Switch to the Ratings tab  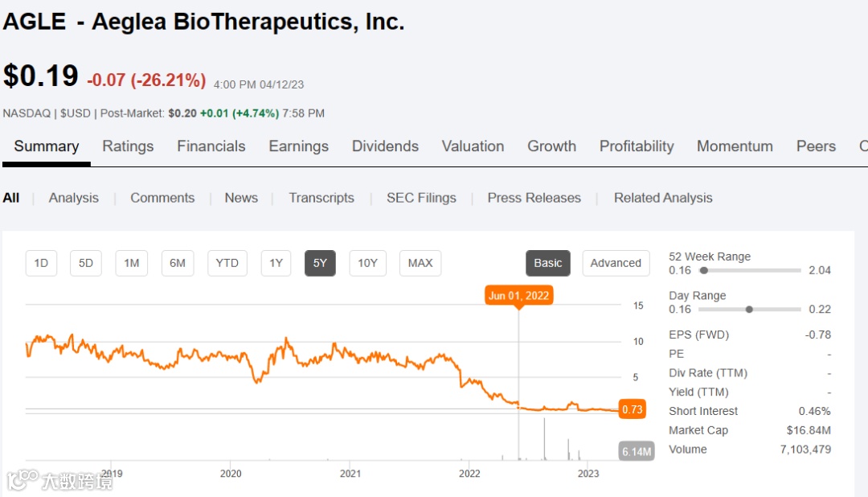point(128,146)
